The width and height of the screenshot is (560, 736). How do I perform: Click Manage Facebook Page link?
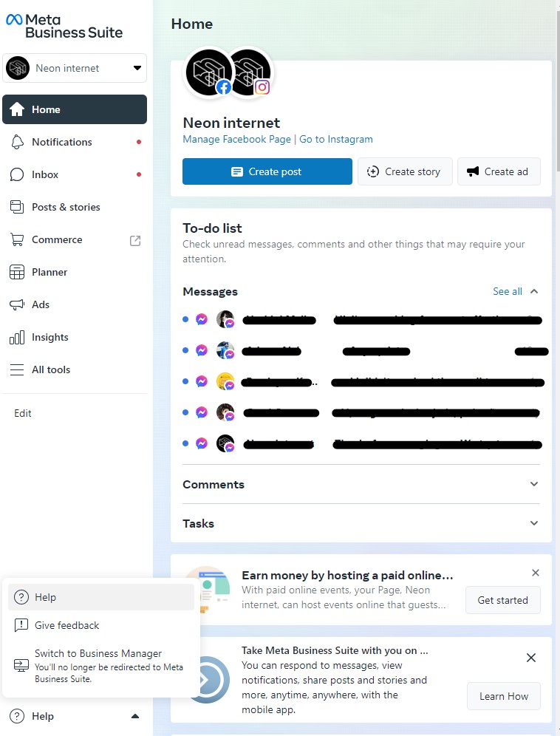[236, 140]
